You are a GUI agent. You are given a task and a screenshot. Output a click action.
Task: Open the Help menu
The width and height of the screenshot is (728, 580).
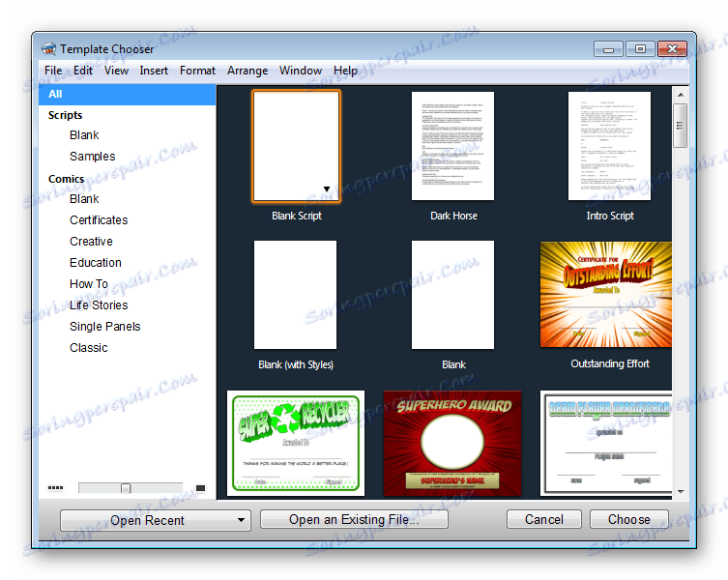(345, 71)
